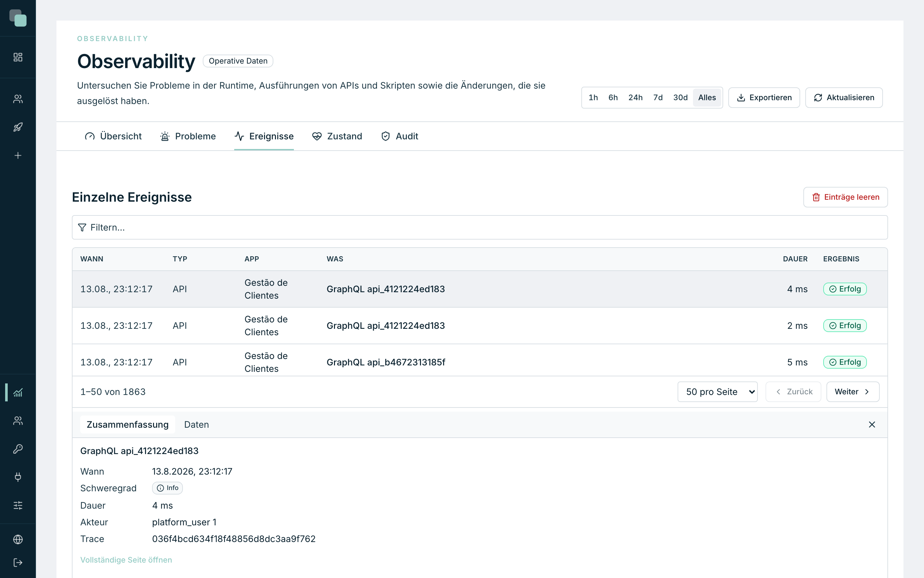The image size is (924, 578).
Task: Click the globe language icon in sidebar
Action: [18, 539]
